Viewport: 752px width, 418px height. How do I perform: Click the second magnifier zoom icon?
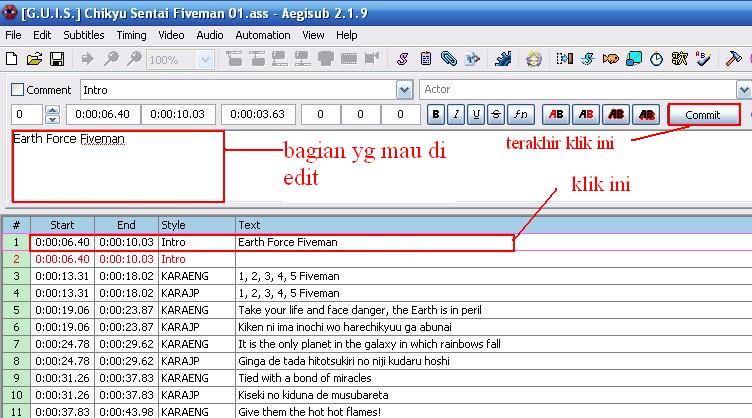click(x=134, y=59)
